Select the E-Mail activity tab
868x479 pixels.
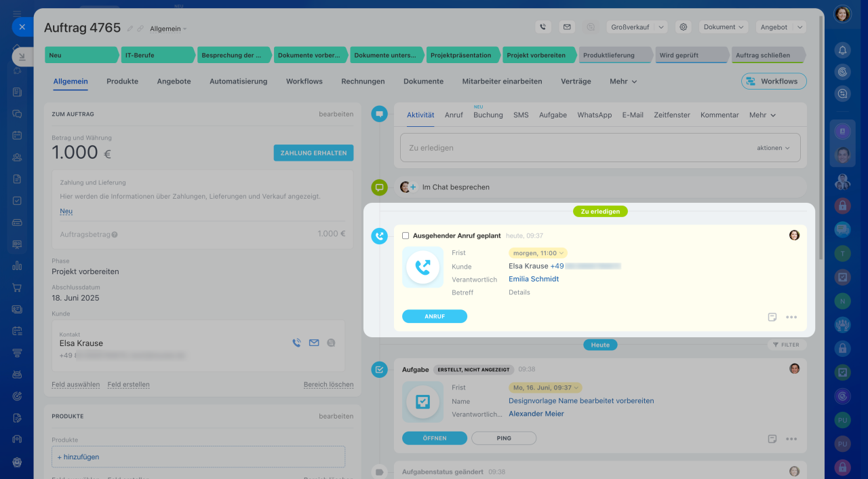click(x=633, y=115)
